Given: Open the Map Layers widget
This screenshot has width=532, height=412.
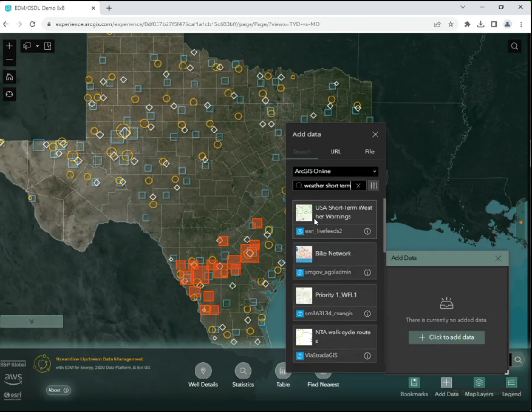Looking at the screenshot, I should pos(479,382).
